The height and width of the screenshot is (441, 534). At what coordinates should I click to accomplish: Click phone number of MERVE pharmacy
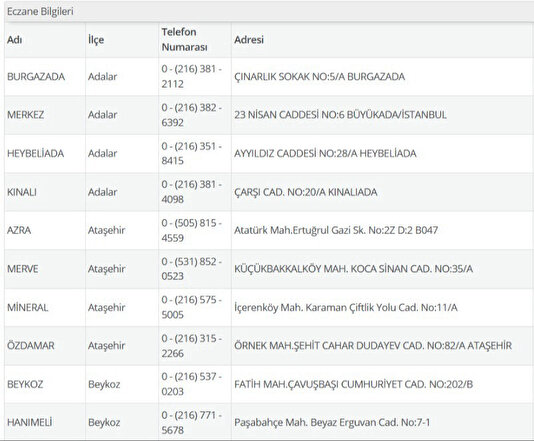(191, 269)
